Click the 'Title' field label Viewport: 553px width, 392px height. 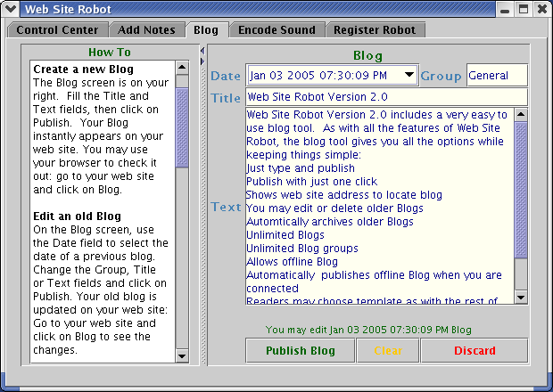[x=226, y=98]
